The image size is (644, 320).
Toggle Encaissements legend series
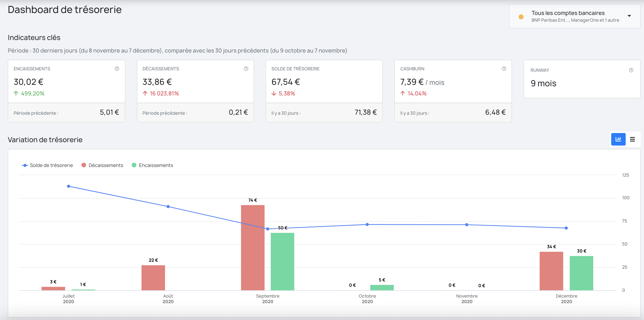point(153,165)
